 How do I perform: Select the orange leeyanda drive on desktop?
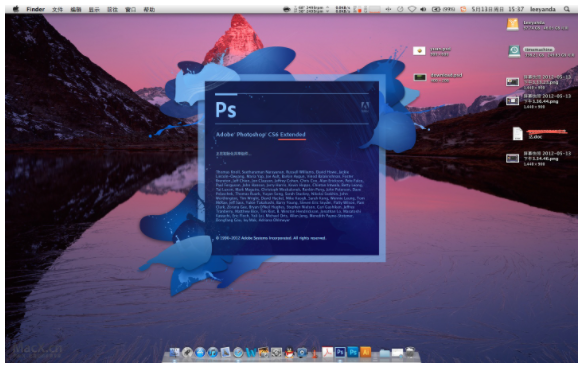coord(512,25)
